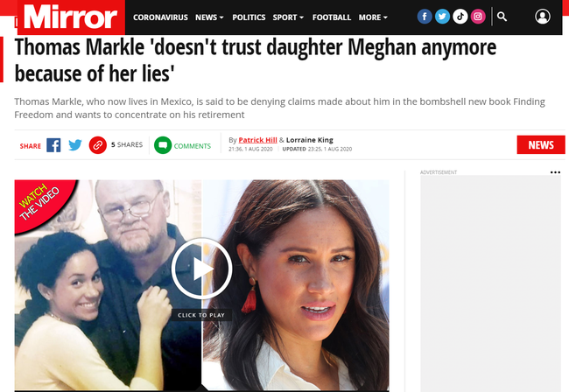Screen dimensions: 569x392
Task: Expand the Sport dropdown menu
Action: pyautogui.click(x=288, y=17)
